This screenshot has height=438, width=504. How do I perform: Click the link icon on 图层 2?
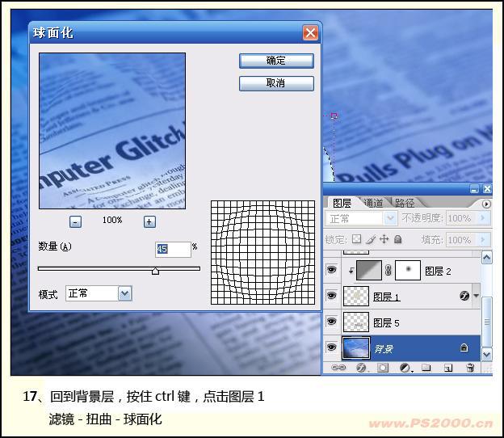[x=388, y=270]
